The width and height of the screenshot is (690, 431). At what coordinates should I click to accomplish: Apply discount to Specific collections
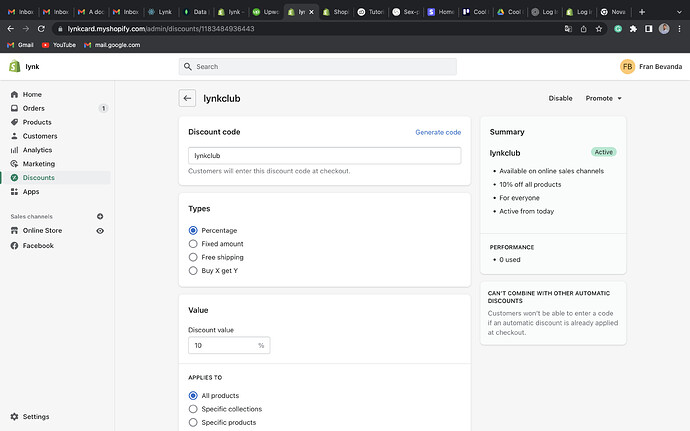click(x=193, y=409)
